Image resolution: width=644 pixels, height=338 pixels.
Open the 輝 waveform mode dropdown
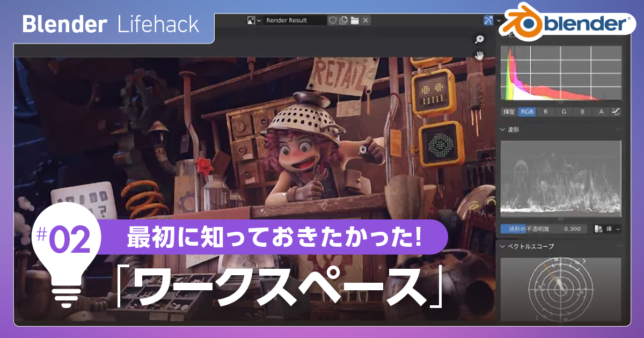point(612,229)
